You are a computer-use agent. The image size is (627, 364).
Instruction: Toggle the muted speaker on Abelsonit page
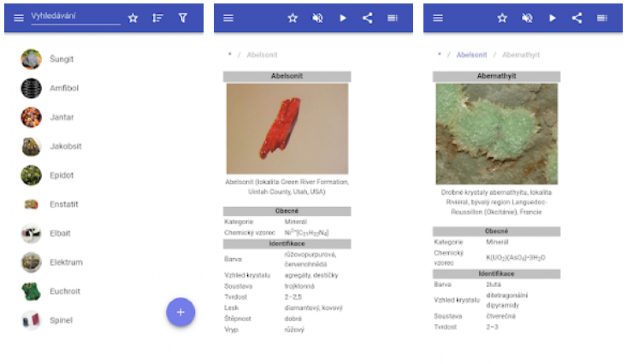coord(317,18)
